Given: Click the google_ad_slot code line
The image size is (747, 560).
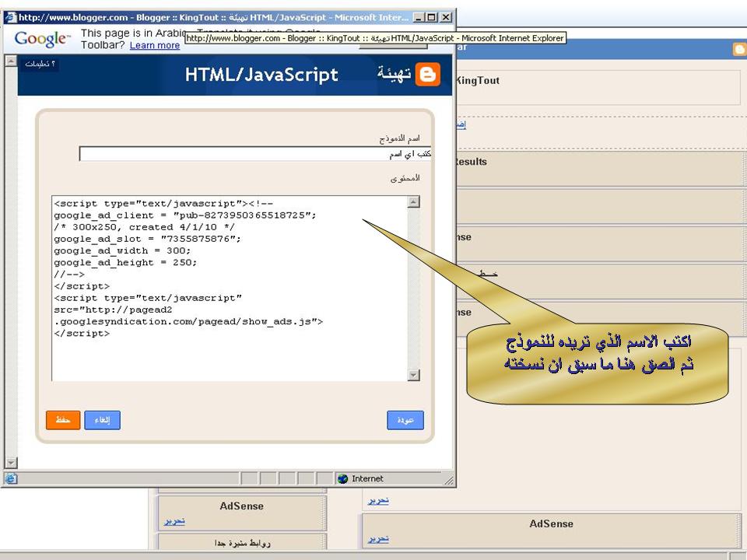Looking at the screenshot, I should [x=147, y=239].
